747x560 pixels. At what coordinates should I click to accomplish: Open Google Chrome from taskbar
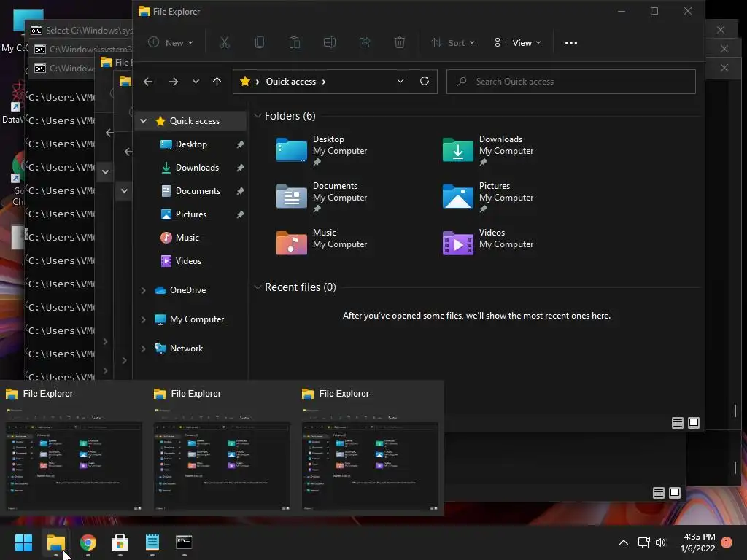coord(88,542)
